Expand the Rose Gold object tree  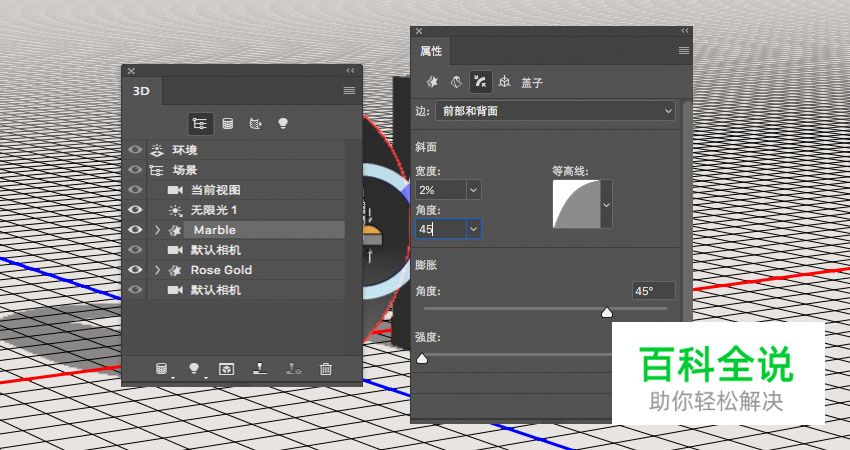click(x=157, y=270)
